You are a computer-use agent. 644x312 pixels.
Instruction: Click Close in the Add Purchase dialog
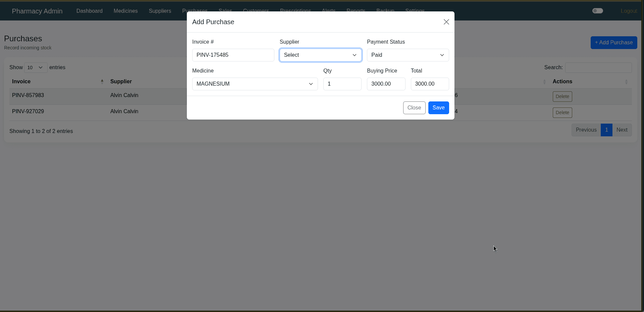pyautogui.click(x=414, y=107)
